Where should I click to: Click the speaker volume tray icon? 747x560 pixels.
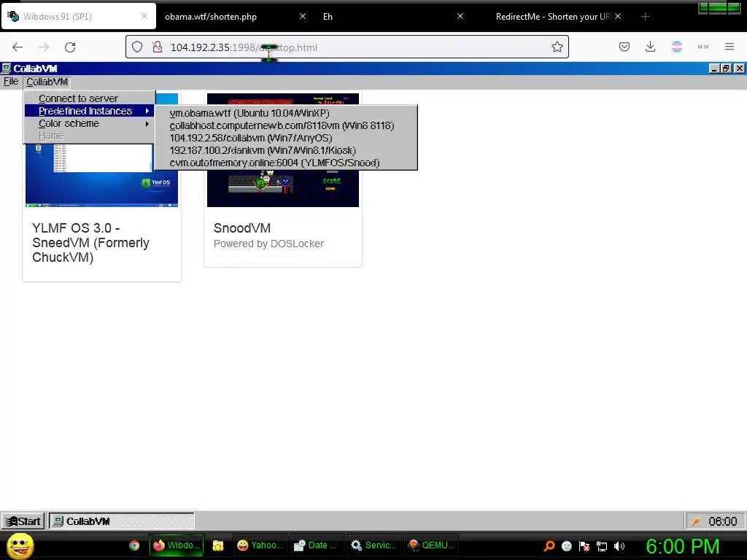pos(619,546)
